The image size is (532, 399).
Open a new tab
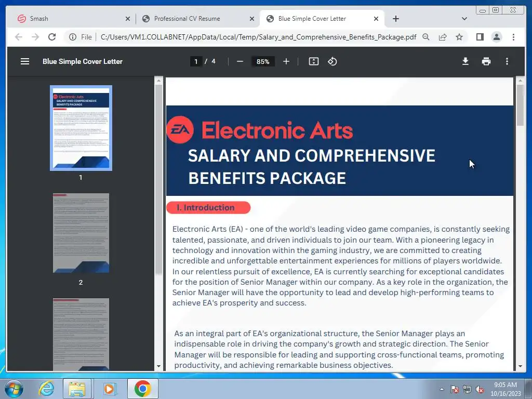pyautogui.click(x=395, y=19)
